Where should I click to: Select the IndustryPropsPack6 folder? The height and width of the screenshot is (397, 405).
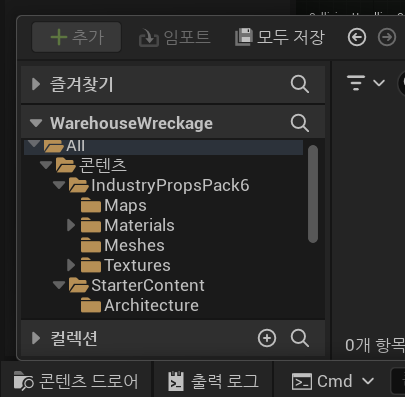tap(159, 185)
